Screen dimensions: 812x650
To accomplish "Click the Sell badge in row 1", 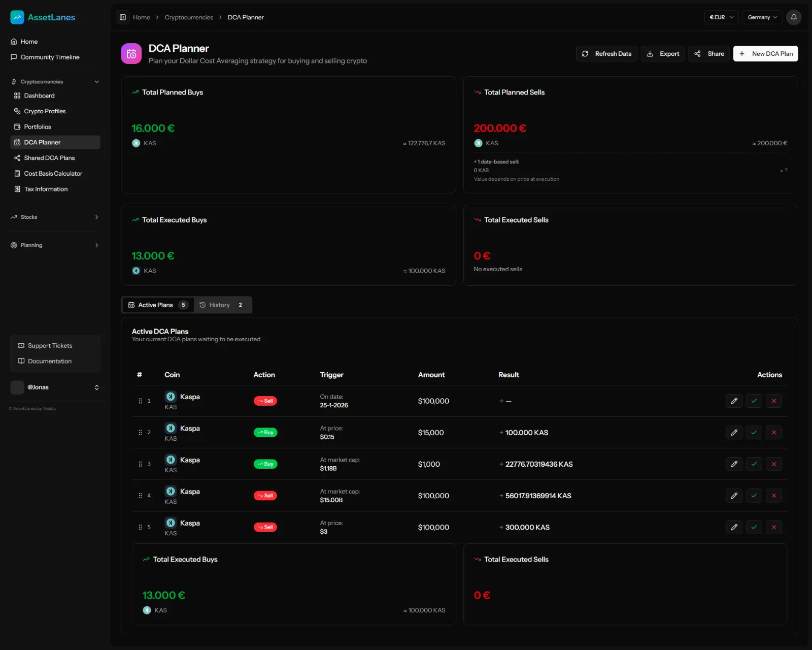I will click(x=265, y=401).
